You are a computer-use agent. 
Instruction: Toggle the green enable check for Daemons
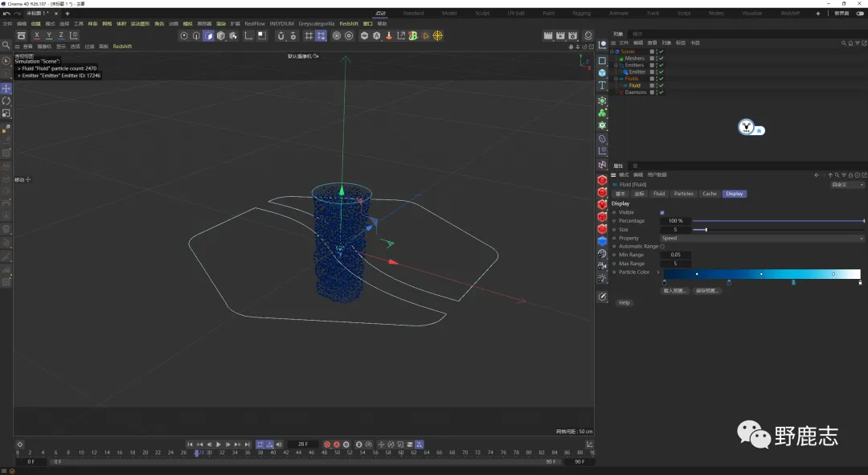tap(661, 92)
